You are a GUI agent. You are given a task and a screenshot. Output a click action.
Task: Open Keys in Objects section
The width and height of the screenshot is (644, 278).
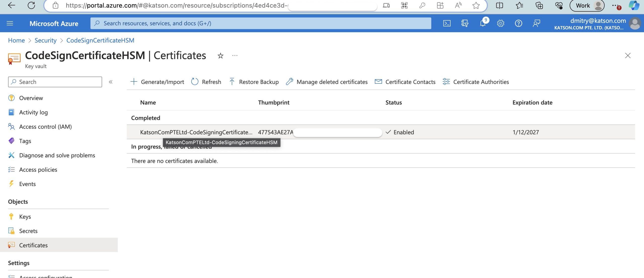[x=25, y=217]
